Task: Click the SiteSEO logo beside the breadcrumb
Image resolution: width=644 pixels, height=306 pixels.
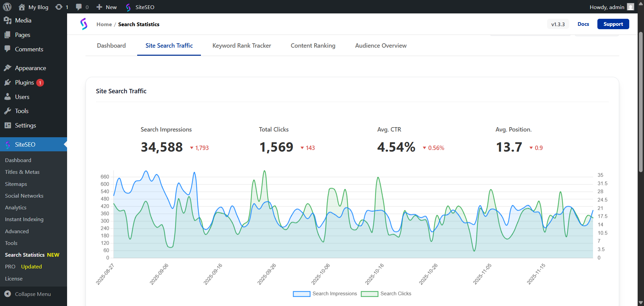Action: (84, 24)
